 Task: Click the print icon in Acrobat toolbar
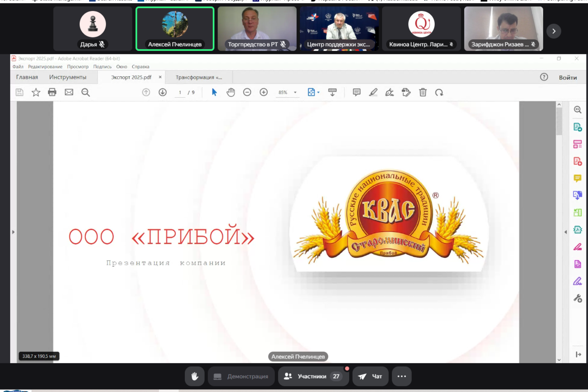pyautogui.click(x=52, y=92)
